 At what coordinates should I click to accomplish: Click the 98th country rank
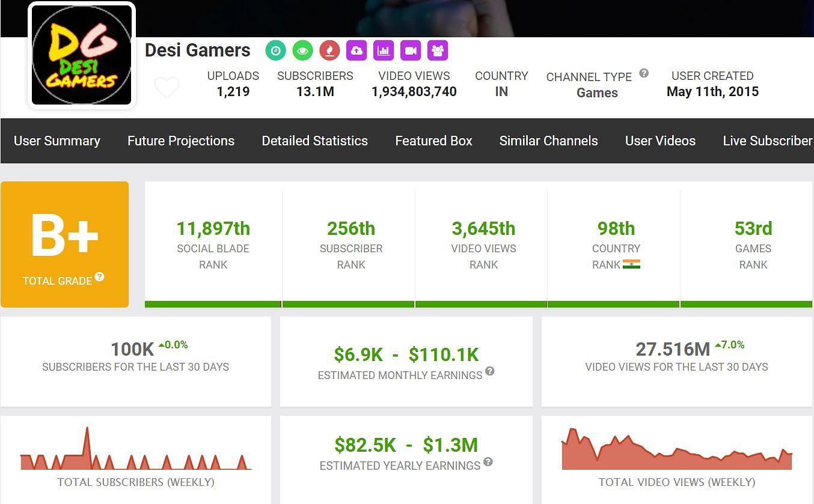point(616,229)
